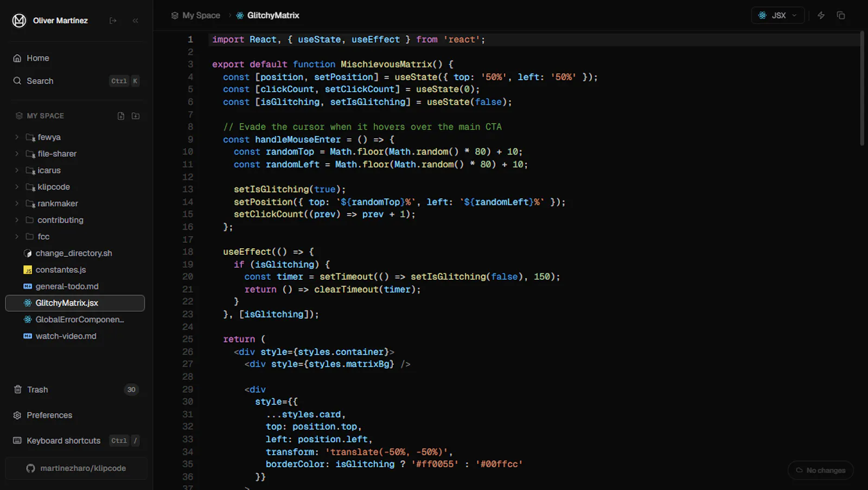868x490 pixels.
Task: Open Keyboard shortcuts
Action: pyautogui.click(x=76, y=441)
